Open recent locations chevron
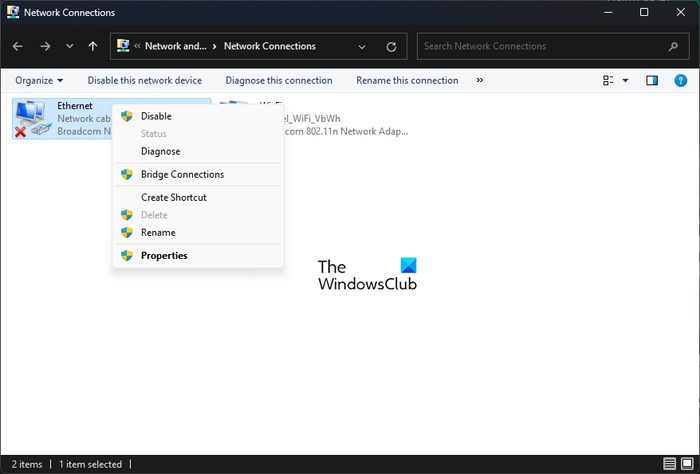Screen dimensions: 700x474 pyautogui.click(x=70, y=46)
